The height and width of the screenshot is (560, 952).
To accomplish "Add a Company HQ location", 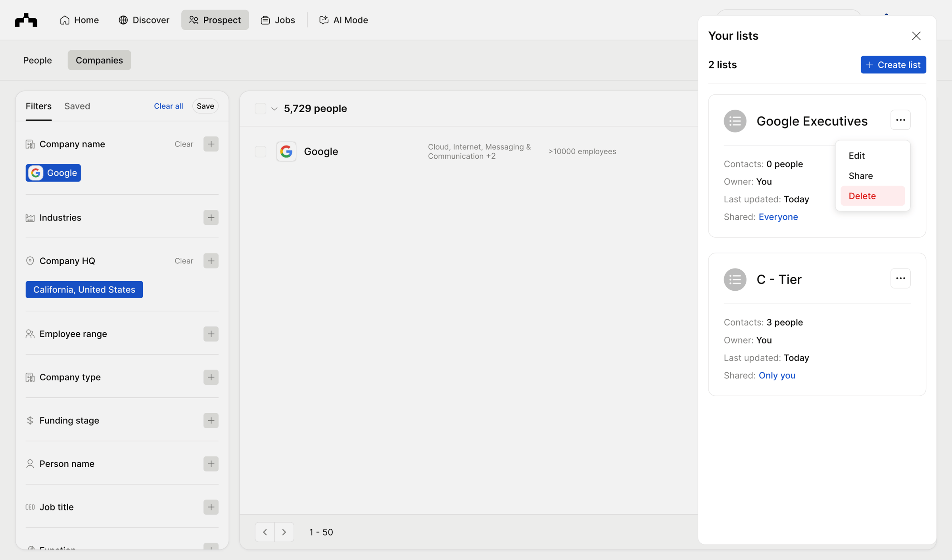I will 211,261.
